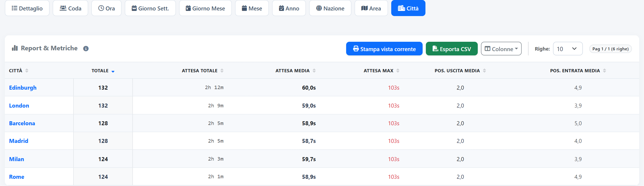The width and height of the screenshot is (644, 186).
Task: Click the TOTALE column header
Action: (x=103, y=71)
